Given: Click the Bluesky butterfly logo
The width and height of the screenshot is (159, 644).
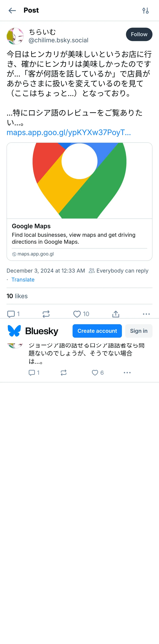Looking at the screenshot, I should pyautogui.click(x=14, y=331).
